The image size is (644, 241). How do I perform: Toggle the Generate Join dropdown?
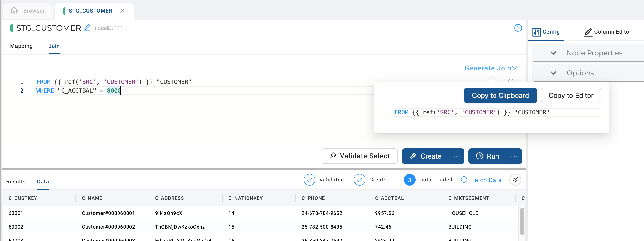coord(491,68)
